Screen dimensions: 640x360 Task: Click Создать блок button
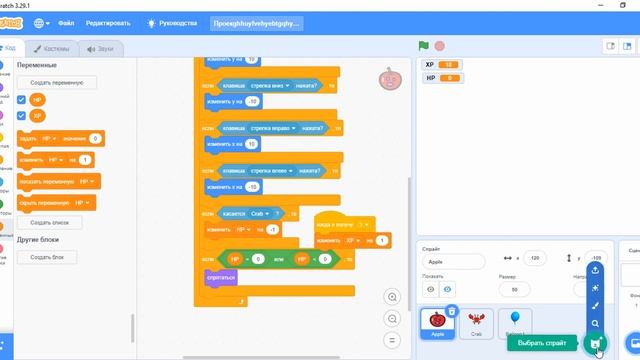[x=47, y=257]
